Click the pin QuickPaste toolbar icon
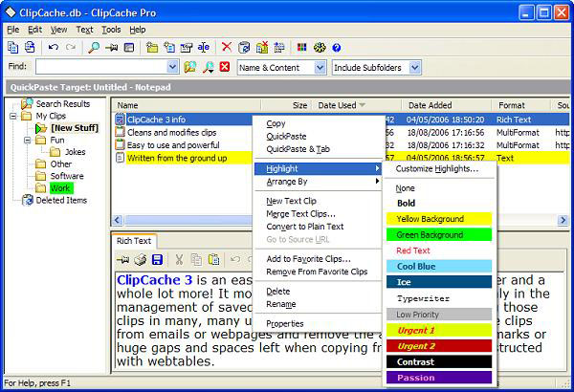Image resolution: width=574 pixels, height=392 pixels. (112, 47)
